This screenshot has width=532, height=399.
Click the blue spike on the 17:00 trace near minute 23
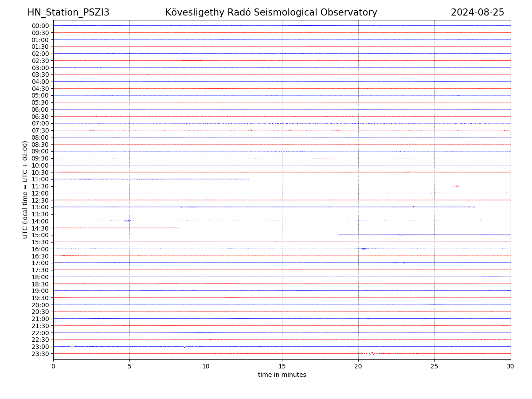(x=403, y=262)
